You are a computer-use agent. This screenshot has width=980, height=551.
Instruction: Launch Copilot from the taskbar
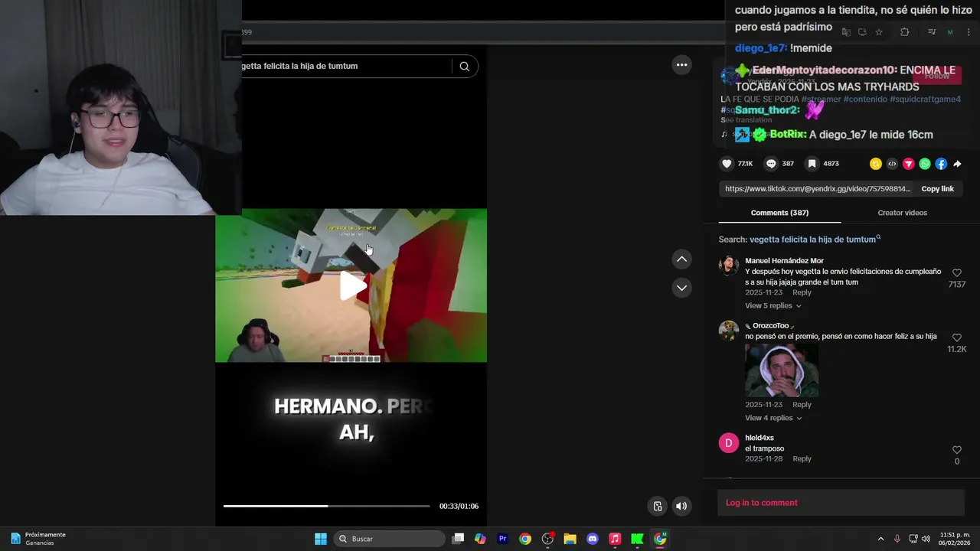(x=480, y=539)
